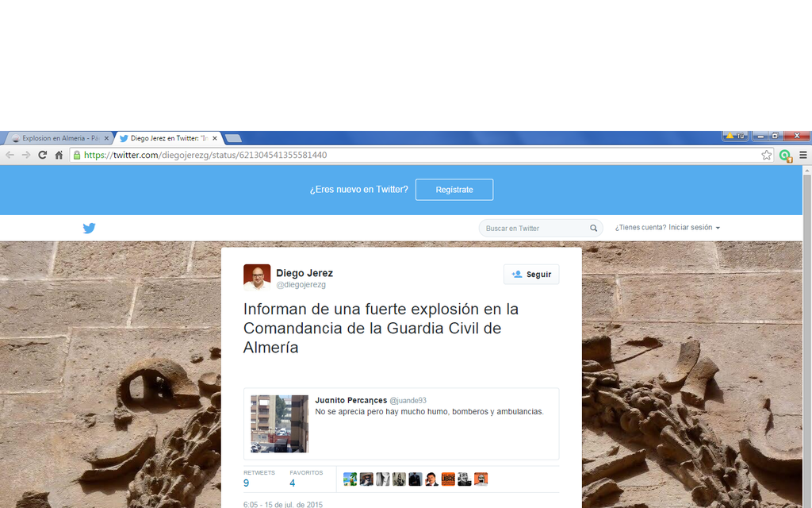Screen dimensions: 812x508
Task: Click the browser forward arrow
Action: (26, 155)
